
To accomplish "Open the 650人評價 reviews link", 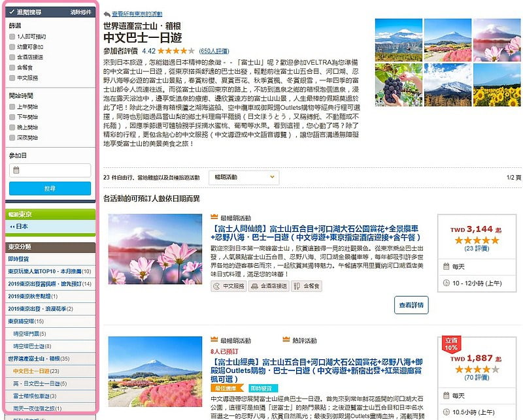I will pyautogui.click(x=214, y=50).
